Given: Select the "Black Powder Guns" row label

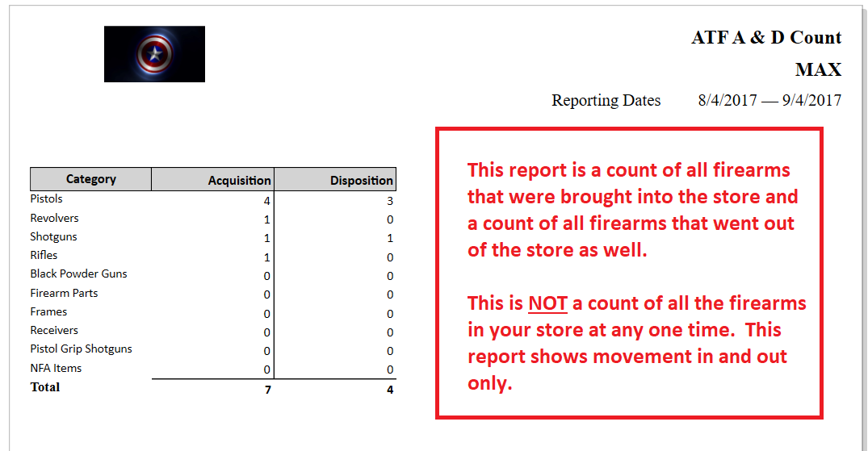Looking at the screenshot, I should point(78,274).
